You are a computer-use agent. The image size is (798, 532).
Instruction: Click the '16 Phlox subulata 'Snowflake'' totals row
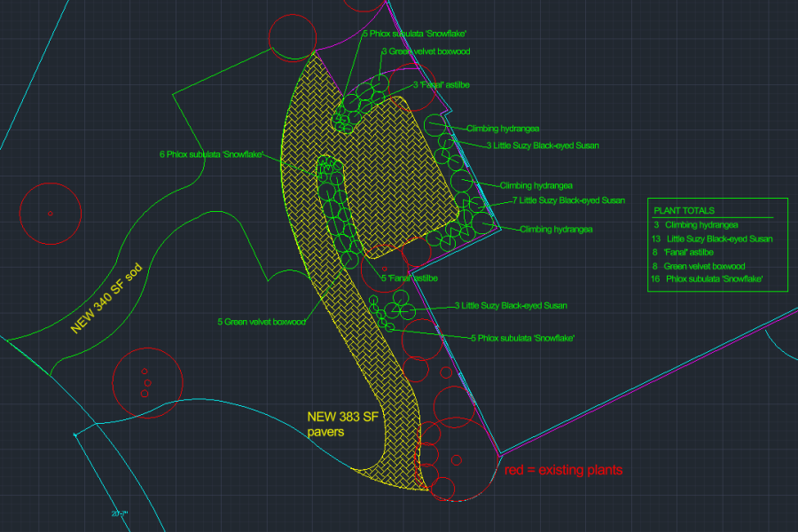(x=707, y=279)
